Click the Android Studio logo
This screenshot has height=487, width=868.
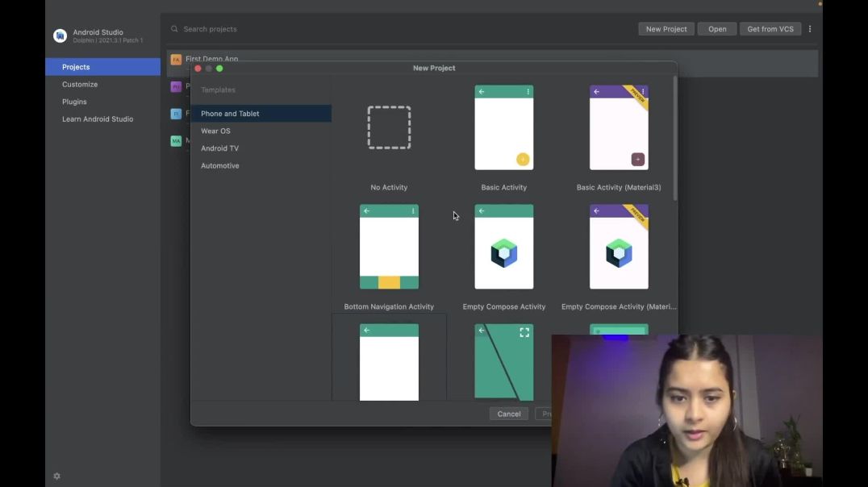click(x=61, y=35)
